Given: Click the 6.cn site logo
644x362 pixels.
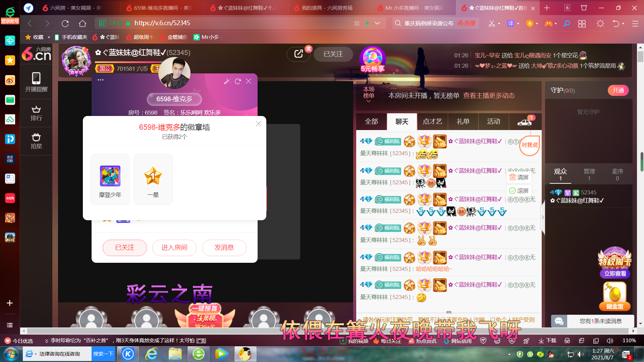Looking at the screenshot, I should (x=36, y=54).
